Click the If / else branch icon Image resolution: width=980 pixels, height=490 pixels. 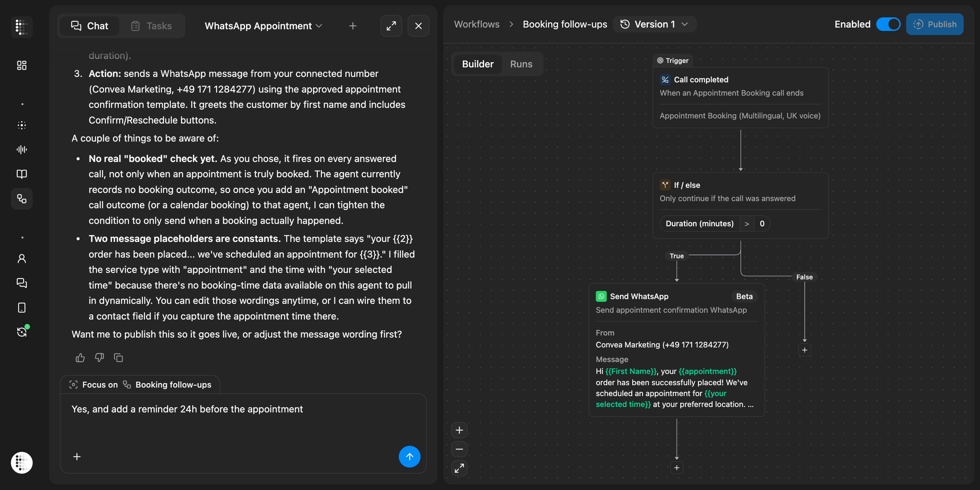[x=665, y=185]
